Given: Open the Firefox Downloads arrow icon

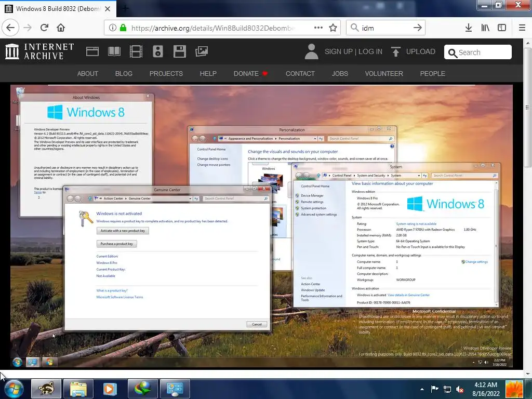Looking at the screenshot, I should point(469,28).
